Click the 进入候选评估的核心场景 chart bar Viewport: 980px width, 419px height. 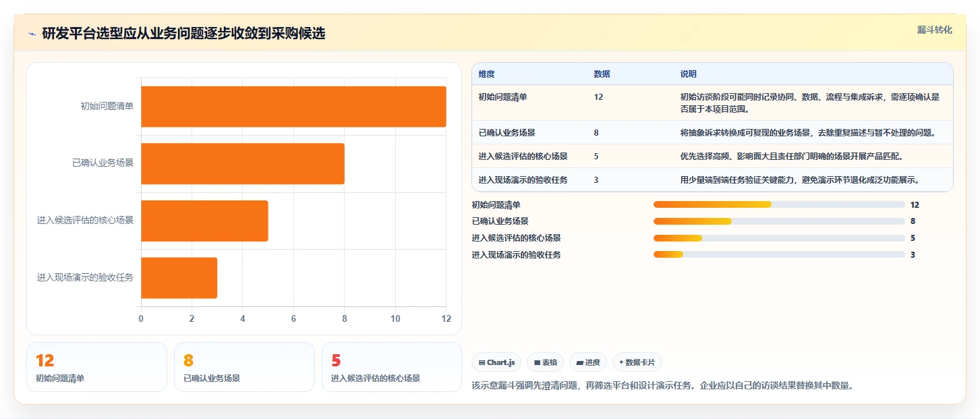tap(204, 221)
